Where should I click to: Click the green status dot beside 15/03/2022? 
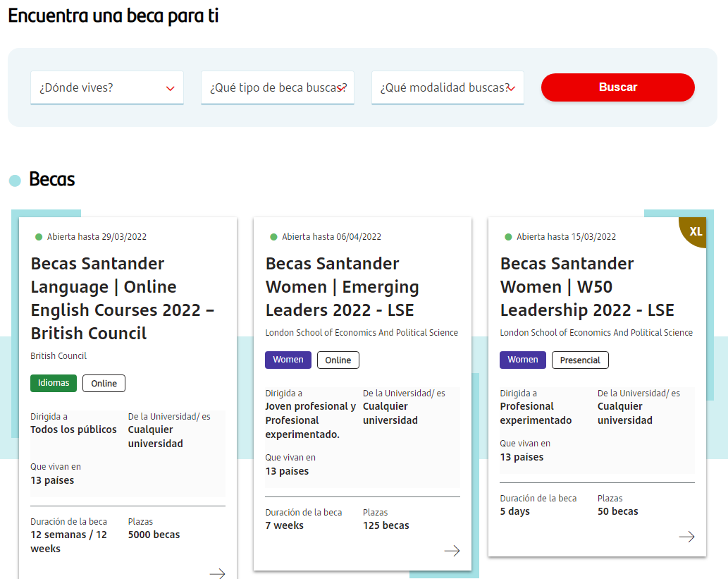pyautogui.click(x=508, y=237)
